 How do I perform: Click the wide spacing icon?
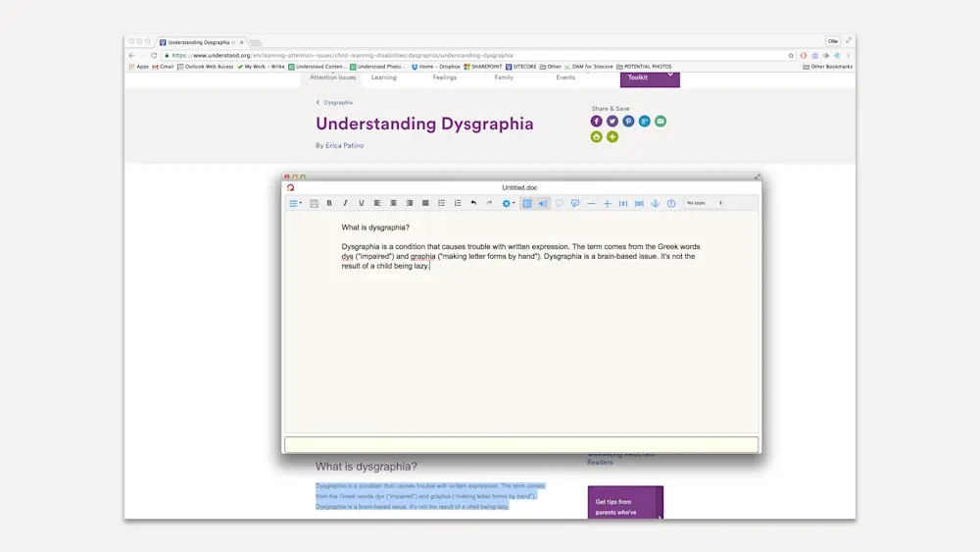click(x=639, y=203)
